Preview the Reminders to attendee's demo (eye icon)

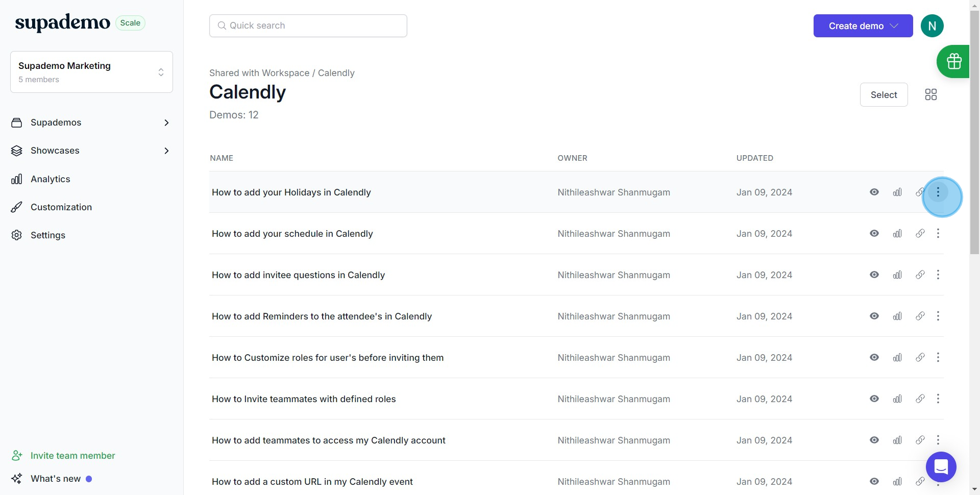[x=874, y=316]
